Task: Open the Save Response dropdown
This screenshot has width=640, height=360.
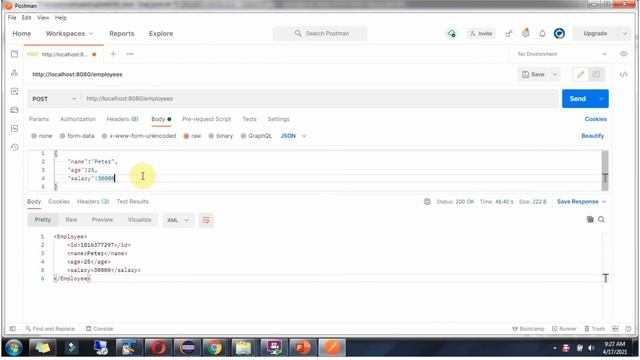Action: tap(582, 202)
